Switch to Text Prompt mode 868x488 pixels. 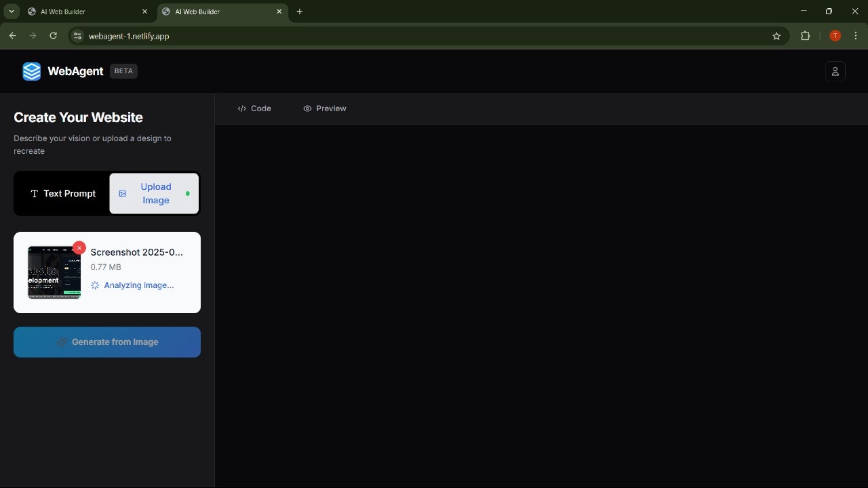62,193
